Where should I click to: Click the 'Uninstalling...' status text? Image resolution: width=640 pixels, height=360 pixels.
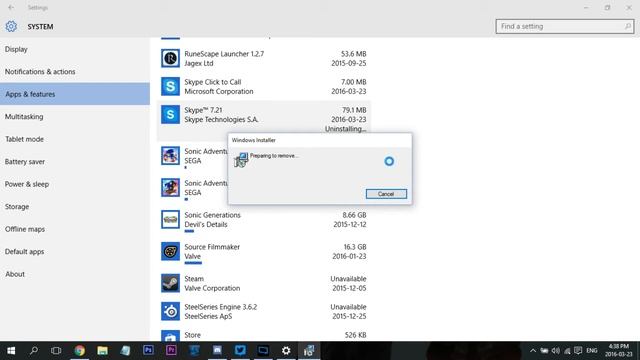[345, 129]
